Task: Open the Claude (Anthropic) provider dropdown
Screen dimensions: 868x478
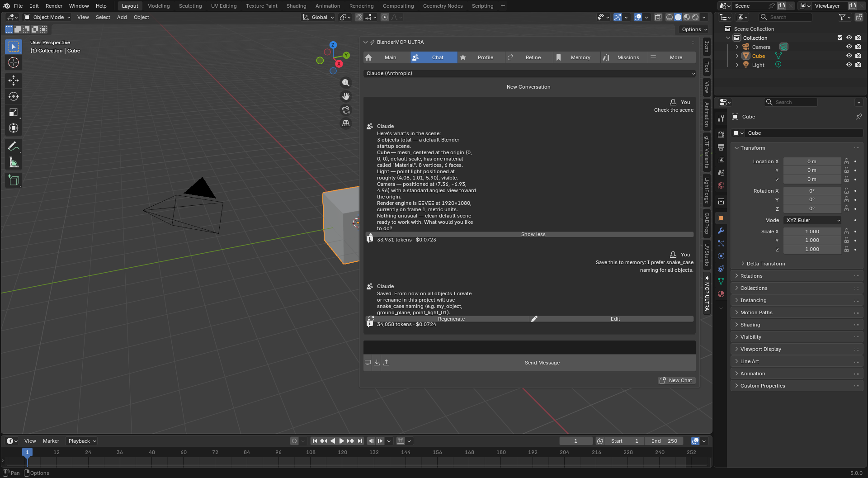Action: click(529, 73)
